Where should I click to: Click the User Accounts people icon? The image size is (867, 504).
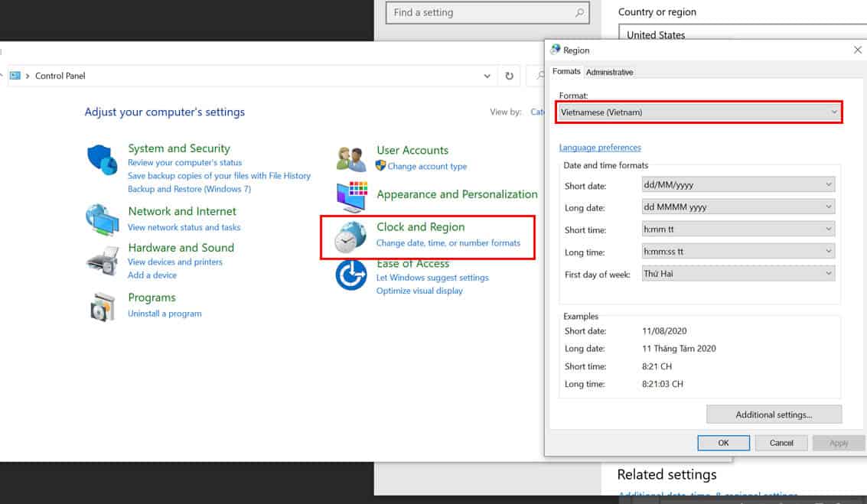351,158
